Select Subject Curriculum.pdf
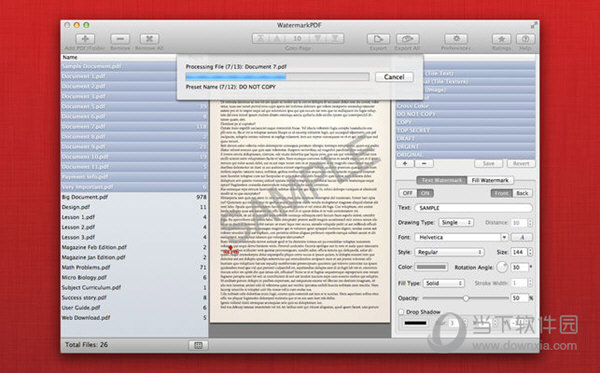This screenshot has height=373, width=600. point(134,287)
